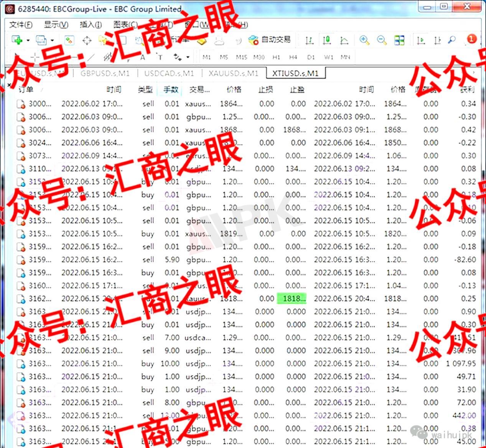Screen dimensions: 486x448
Task: Open the search magnifier icon
Action: point(452,40)
